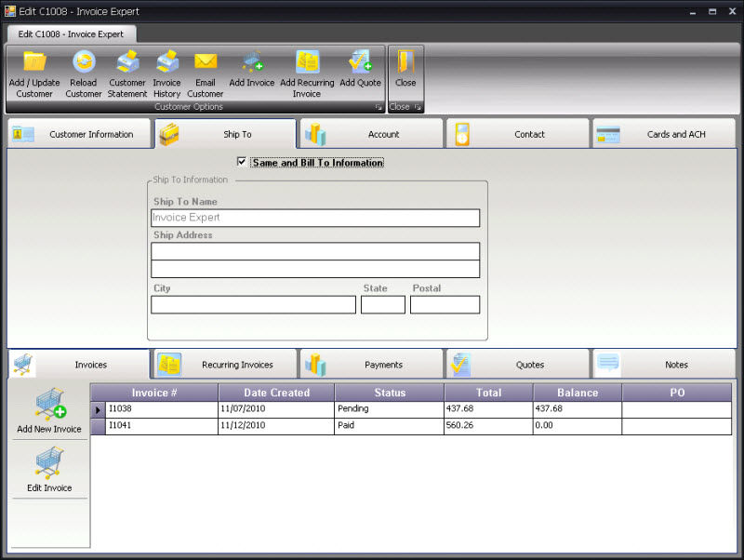Screen dimensions: 744x560
Task: Switch to the Notes tab
Action: pos(664,365)
